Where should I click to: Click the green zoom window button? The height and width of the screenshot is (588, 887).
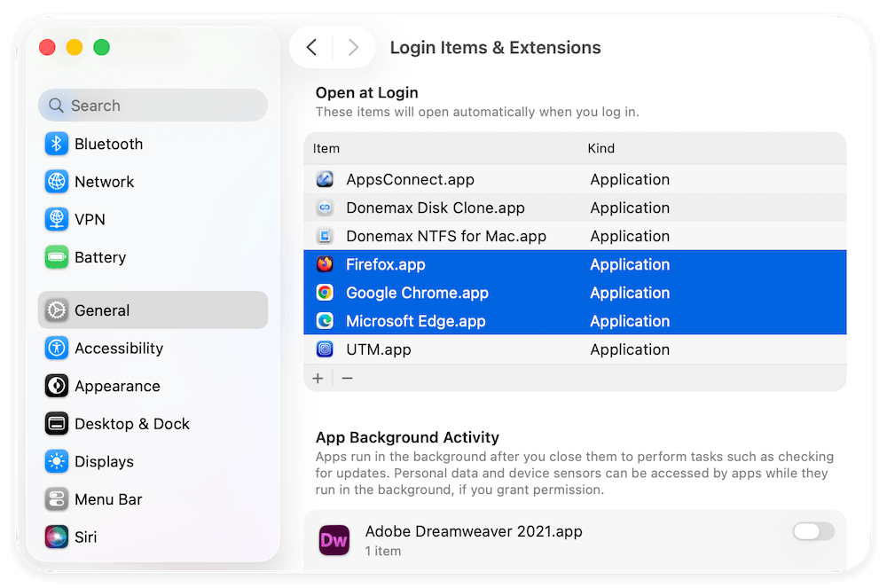pyautogui.click(x=102, y=47)
